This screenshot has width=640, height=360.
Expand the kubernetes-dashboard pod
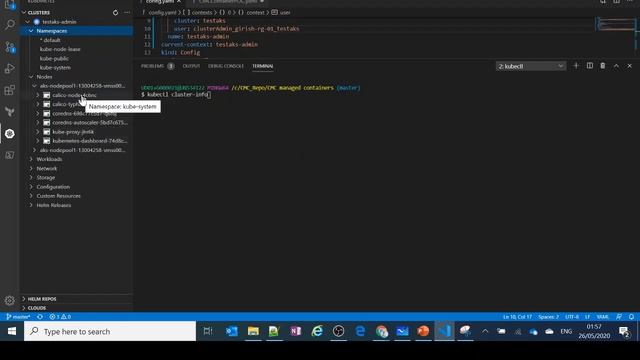click(38, 141)
